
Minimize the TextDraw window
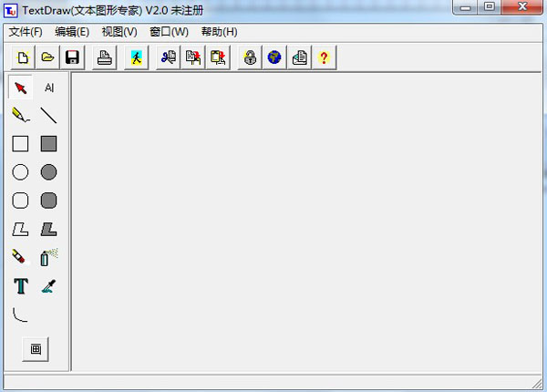click(466, 7)
